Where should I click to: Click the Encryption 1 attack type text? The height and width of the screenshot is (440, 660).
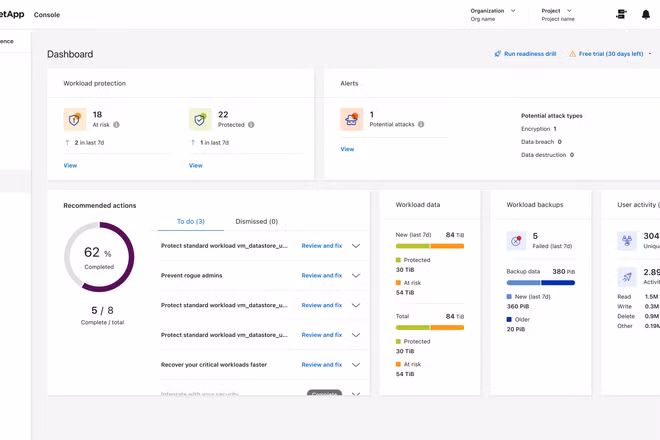click(x=539, y=129)
